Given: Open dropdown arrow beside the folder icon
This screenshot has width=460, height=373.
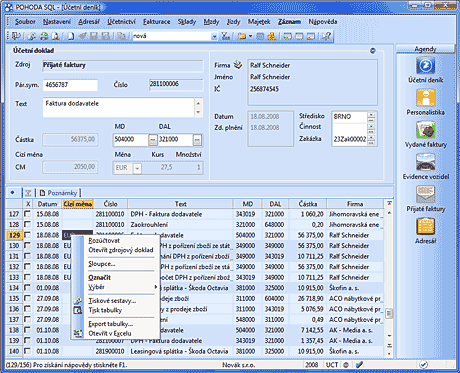Looking at the screenshot, I should pos(250,36).
